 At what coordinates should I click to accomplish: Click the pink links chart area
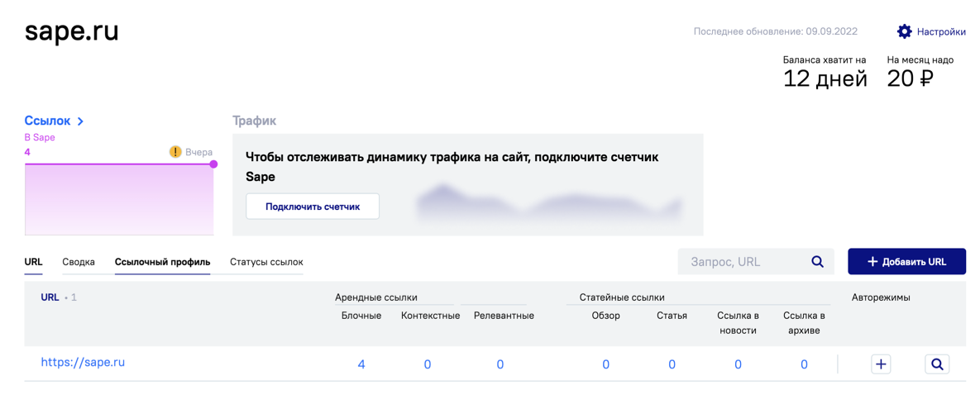tap(119, 200)
